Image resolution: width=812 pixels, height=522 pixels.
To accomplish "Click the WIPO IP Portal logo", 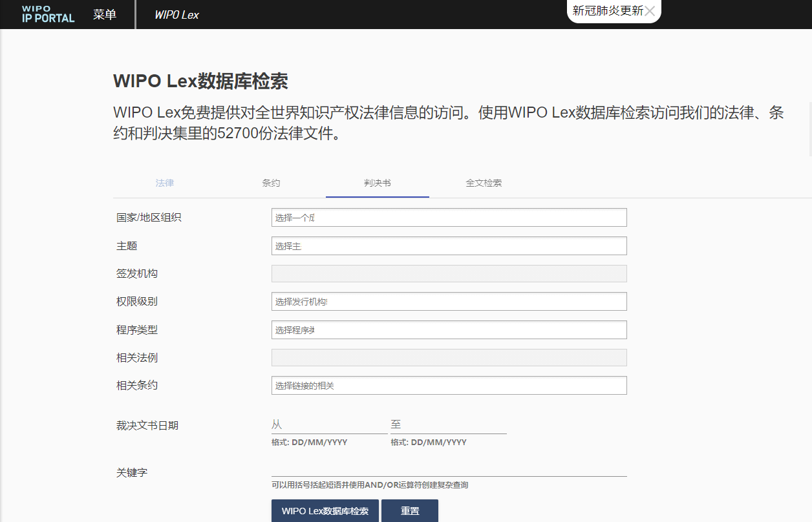I will (x=48, y=14).
